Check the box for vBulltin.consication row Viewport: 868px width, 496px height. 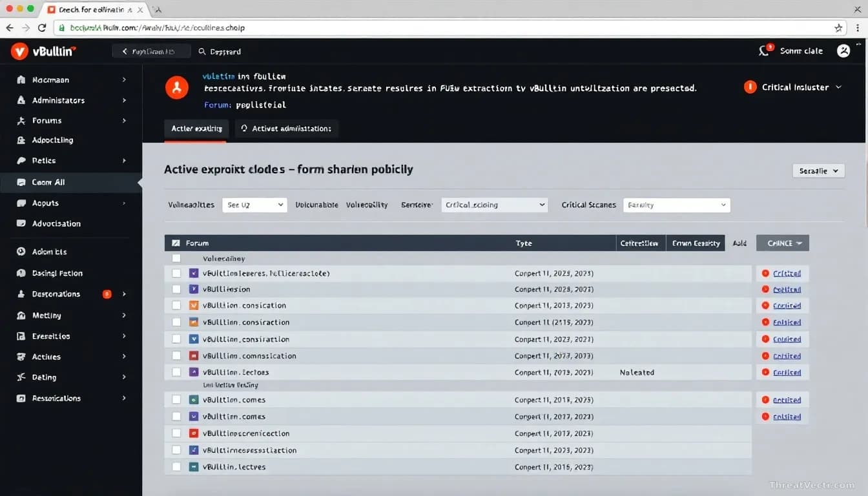coord(176,305)
